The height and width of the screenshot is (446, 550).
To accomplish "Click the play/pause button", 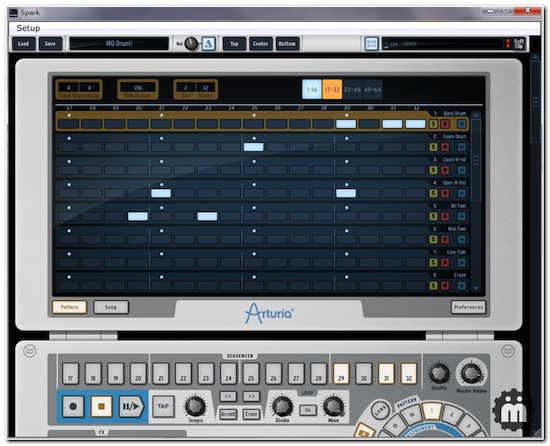I will (131, 406).
